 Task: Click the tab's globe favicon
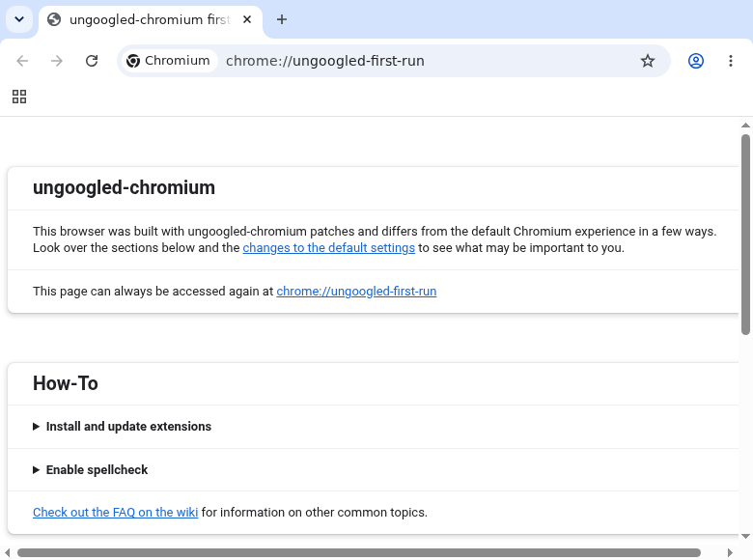[x=54, y=19]
